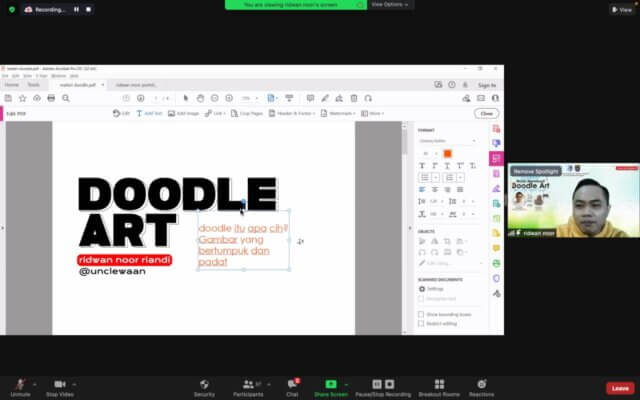640x400 pixels.
Task: Open the Zoom View layout button
Action: pyautogui.click(x=622, y=9)
